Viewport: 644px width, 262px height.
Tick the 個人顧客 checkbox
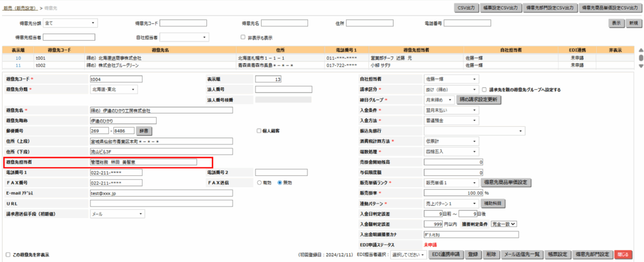tap(258, 131)
